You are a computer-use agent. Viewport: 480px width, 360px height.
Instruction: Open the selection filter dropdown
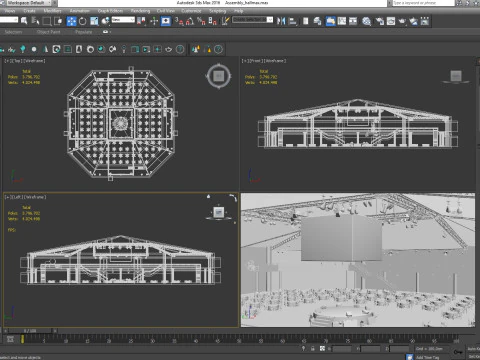(9, 20)
